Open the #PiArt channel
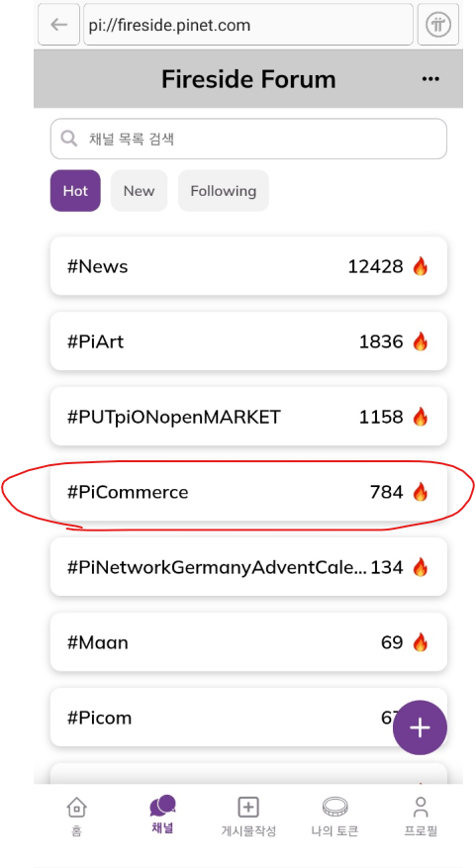 point(248,341)
